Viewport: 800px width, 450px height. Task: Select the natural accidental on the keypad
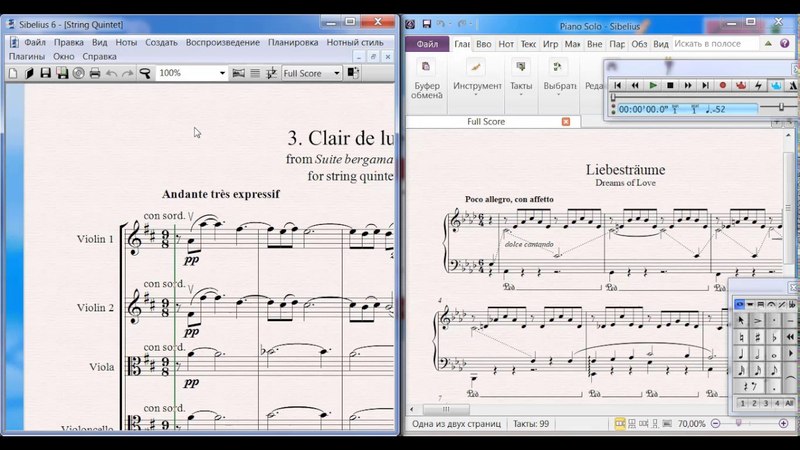(740, 337)
